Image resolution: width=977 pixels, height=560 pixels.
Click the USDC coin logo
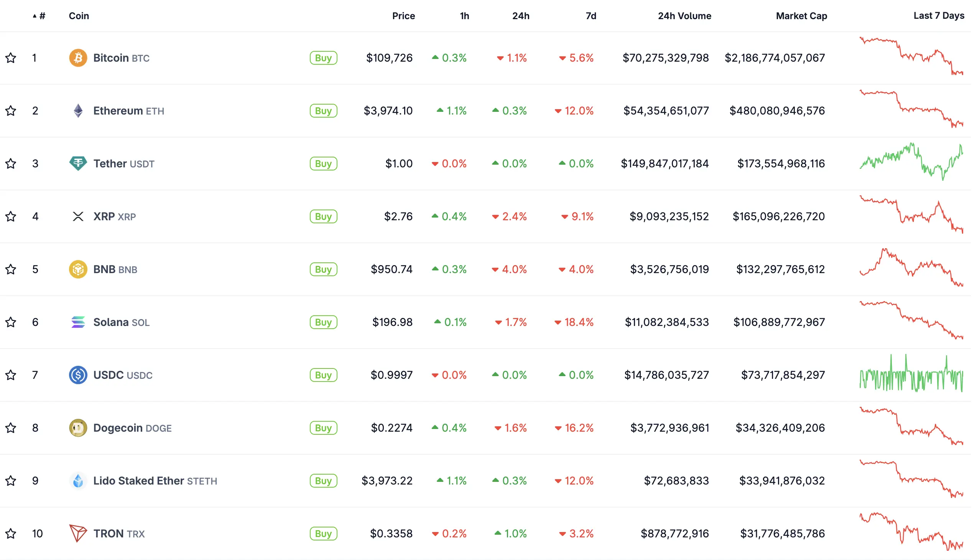click(78, 375)
